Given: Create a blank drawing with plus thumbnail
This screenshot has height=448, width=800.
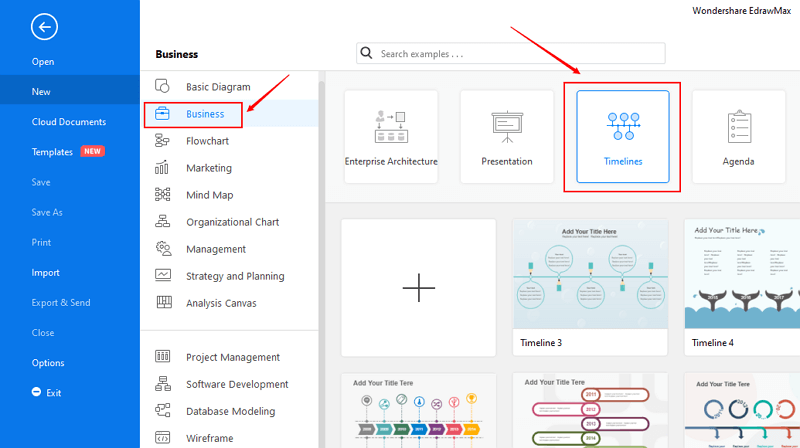Looking at the screenshot, I should 418,288.
